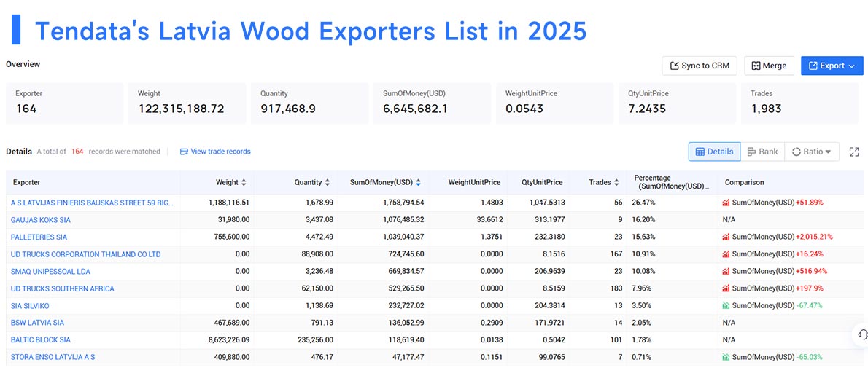Click the Quantity overview card 917,468.9

pos(309,103)
